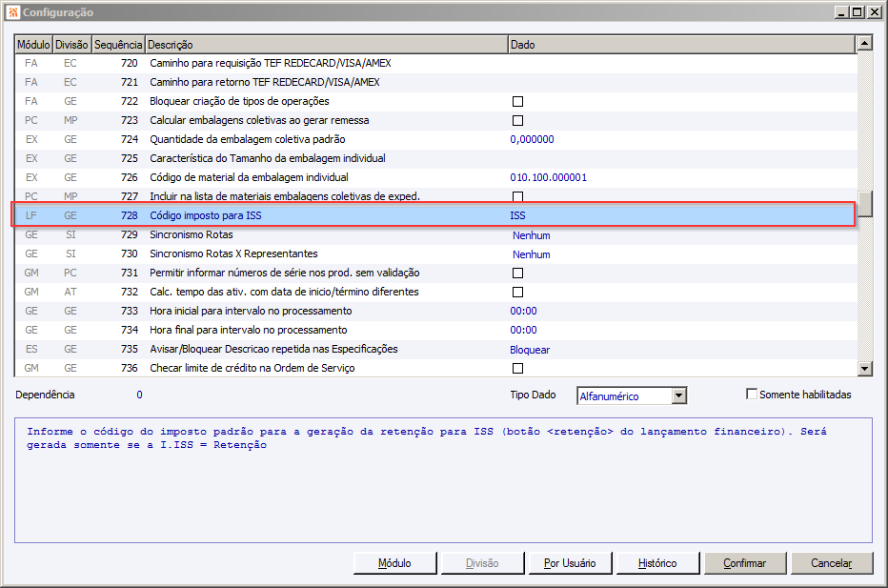Select row Hora inicial para intervalo no processamento
888x588 pixels.
[x=434, y=311]
